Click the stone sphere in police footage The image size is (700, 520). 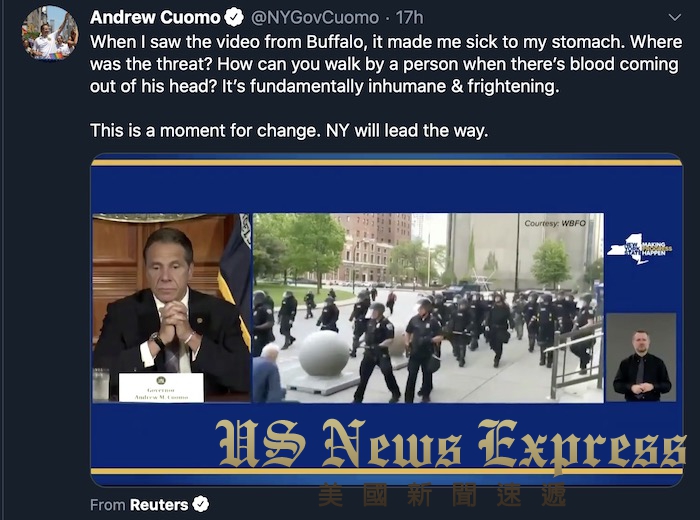(324, 354)
